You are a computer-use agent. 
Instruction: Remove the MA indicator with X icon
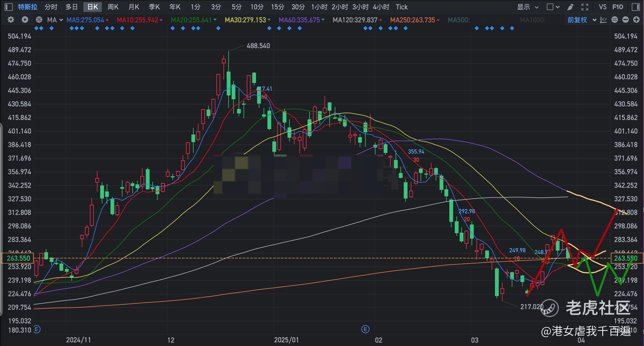pyautogui.click(x=39, y=20)
